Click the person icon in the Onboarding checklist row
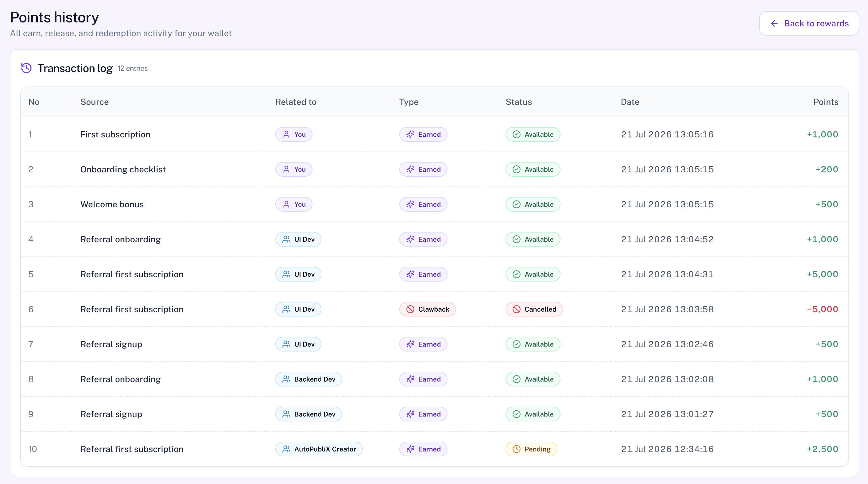868x484 pixels. 286,169
